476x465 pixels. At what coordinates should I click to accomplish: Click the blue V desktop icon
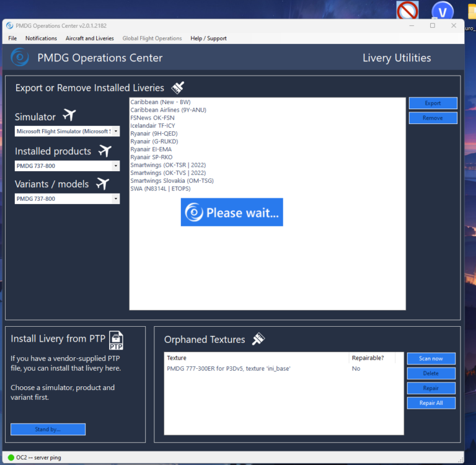coord(443,11)
